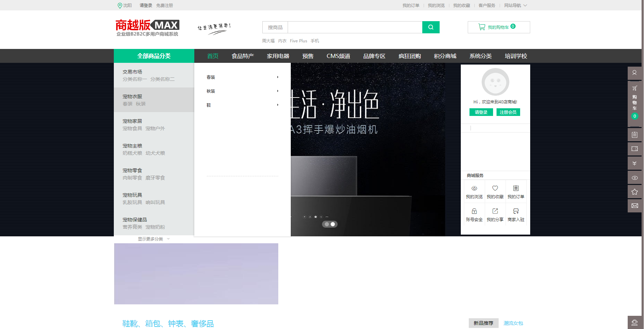Click the green search magnifier button
Image resolution: width=644 pixels, height=329 pixels.
[431, 27]
